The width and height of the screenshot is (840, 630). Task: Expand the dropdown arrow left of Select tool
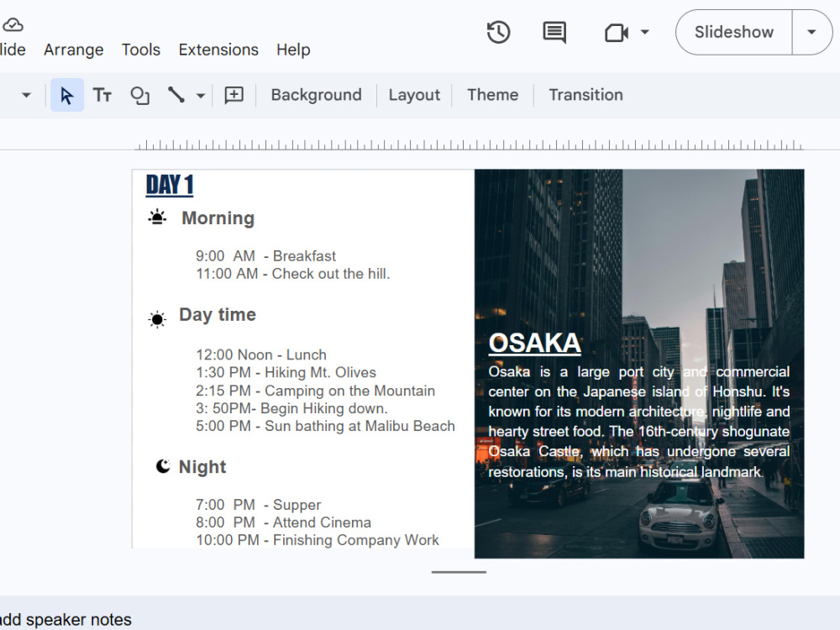click(x=26, y=96)
